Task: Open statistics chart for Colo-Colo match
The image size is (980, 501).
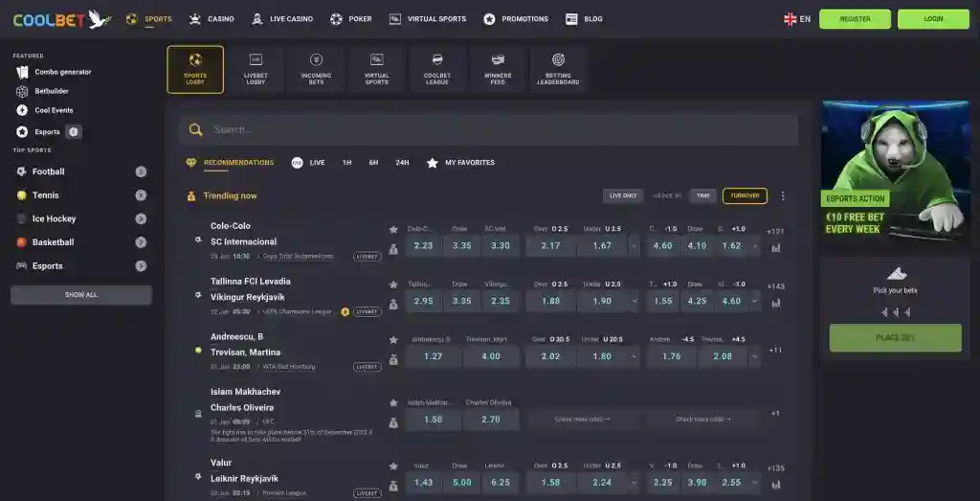Action: pyautogui.click(x=775, y=248)
